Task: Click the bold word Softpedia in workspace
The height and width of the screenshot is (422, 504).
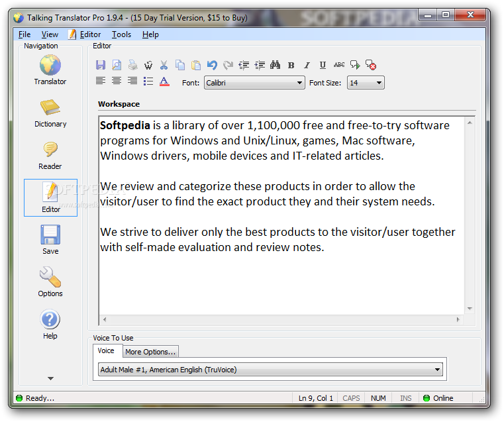Action: point(125,125)
